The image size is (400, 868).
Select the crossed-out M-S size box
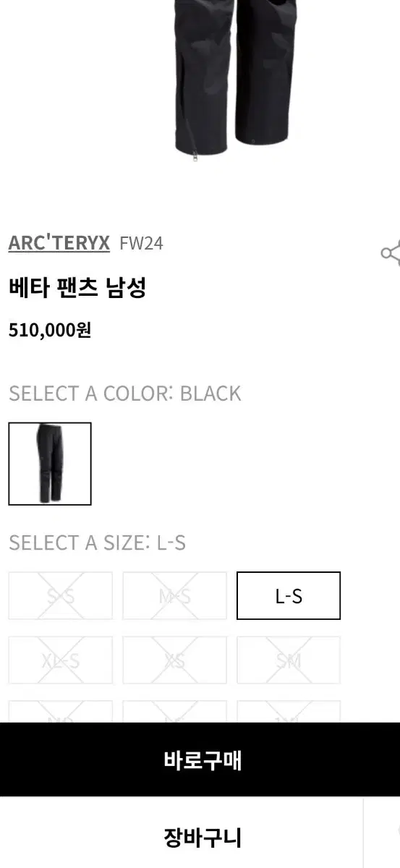(x=174, y=596)
